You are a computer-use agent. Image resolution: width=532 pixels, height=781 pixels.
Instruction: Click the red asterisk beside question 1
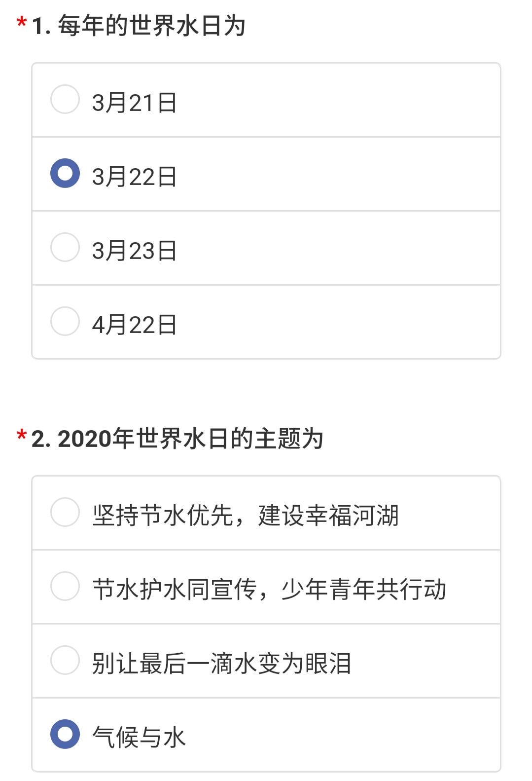tap(22, 22)
